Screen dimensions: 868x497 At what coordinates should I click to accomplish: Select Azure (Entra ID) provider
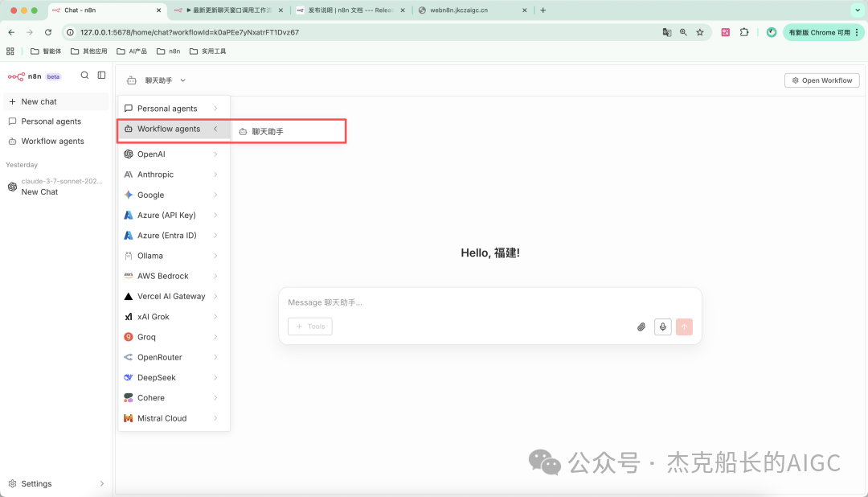[174, 236]
